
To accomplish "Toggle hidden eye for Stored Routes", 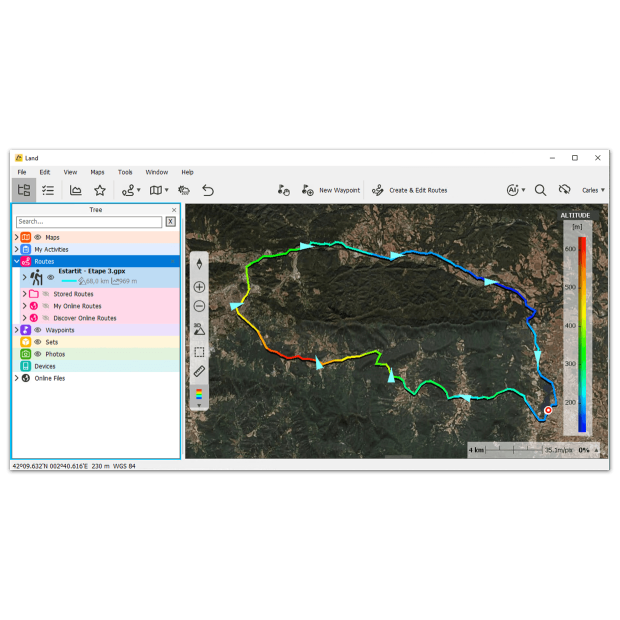I will click(x=46, y=294).
